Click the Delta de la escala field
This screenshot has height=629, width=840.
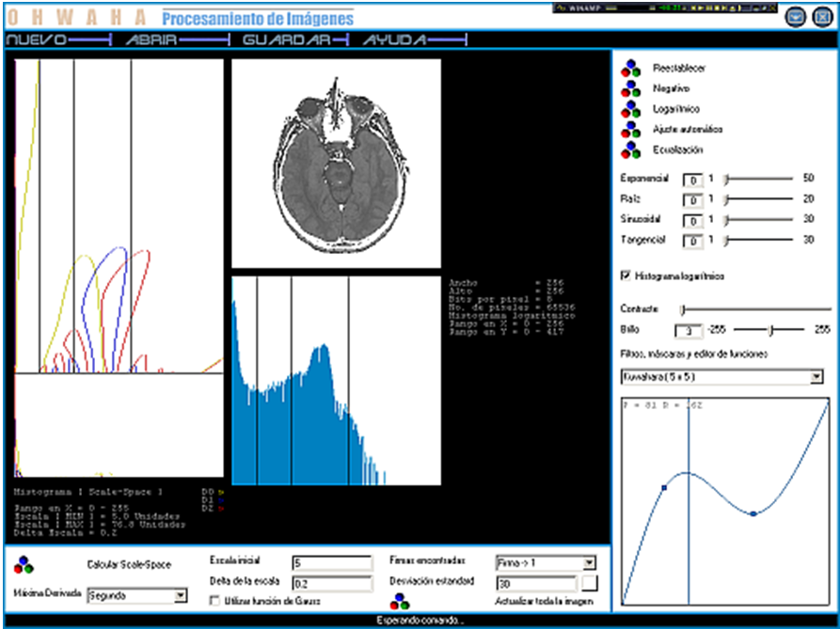point(332,583)
